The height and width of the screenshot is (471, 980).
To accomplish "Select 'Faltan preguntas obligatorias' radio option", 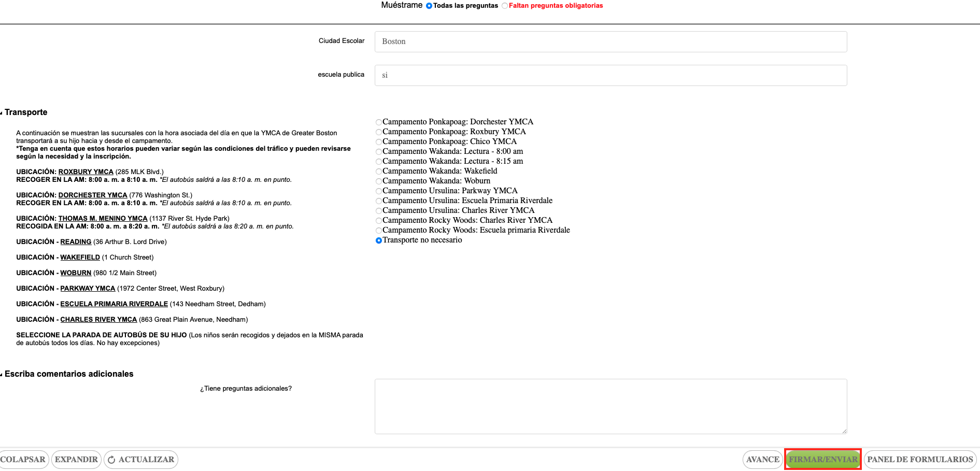I will coord(505,6).
